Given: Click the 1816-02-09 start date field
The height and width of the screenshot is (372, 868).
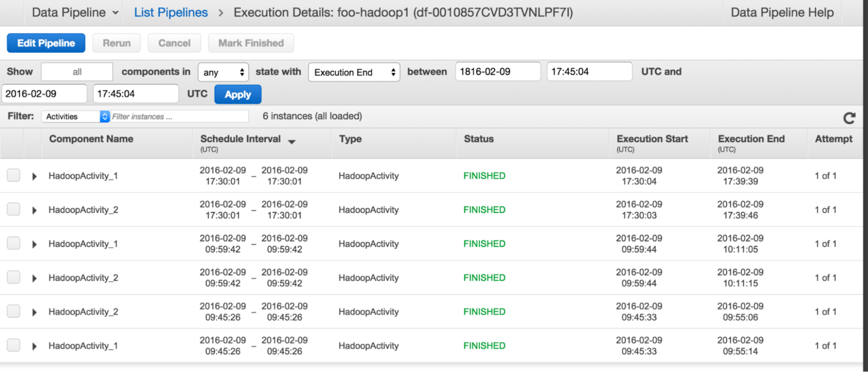Looking at the screenshot, I should 498,71.
